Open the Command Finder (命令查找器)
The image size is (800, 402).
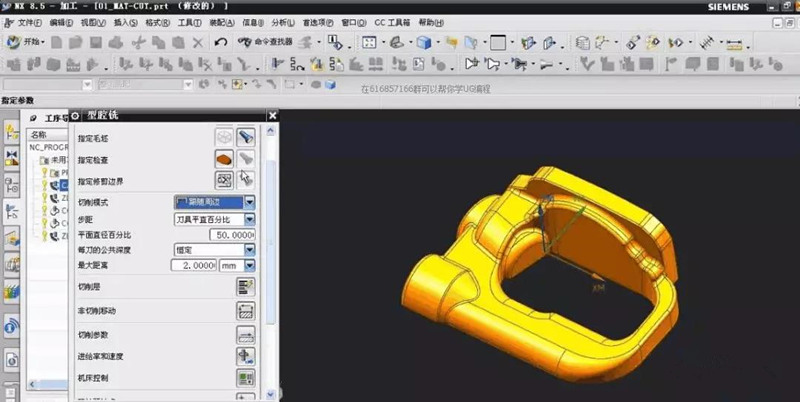coord(270,42)
